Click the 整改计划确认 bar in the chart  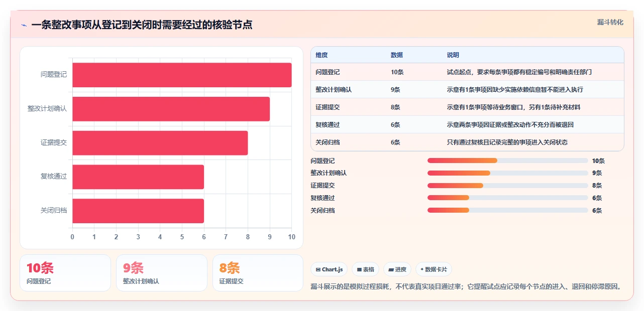pyautogui.click(x=171, y=109)
